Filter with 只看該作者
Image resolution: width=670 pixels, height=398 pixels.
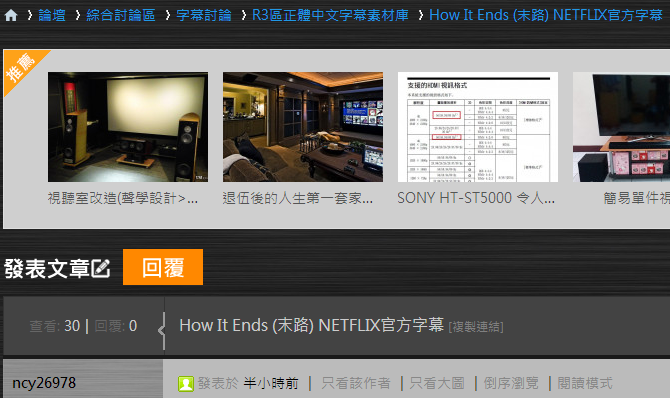[x=356, y=383]
